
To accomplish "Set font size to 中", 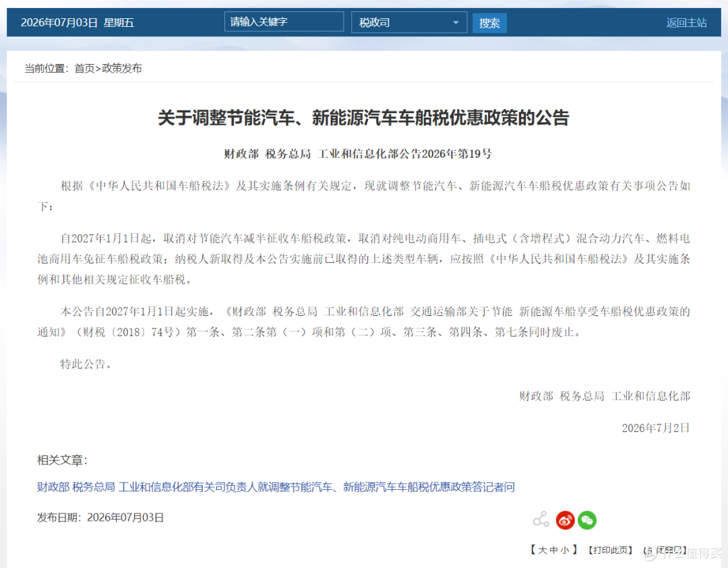I will coord(553,550).
